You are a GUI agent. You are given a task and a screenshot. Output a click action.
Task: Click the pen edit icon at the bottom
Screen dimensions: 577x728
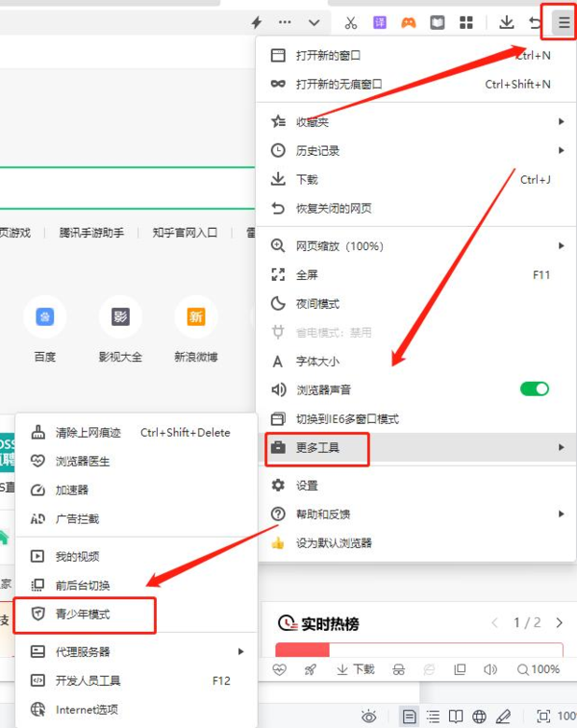(x=503, y=716)
